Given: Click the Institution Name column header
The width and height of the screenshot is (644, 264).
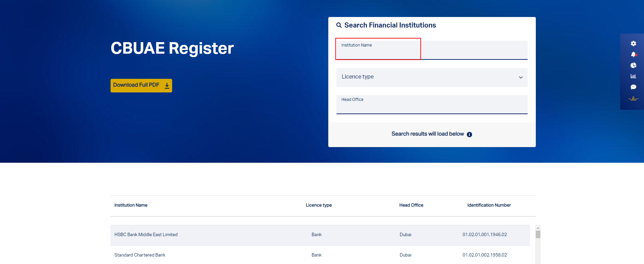Looking at the screenshot, I should coord(131,205).
